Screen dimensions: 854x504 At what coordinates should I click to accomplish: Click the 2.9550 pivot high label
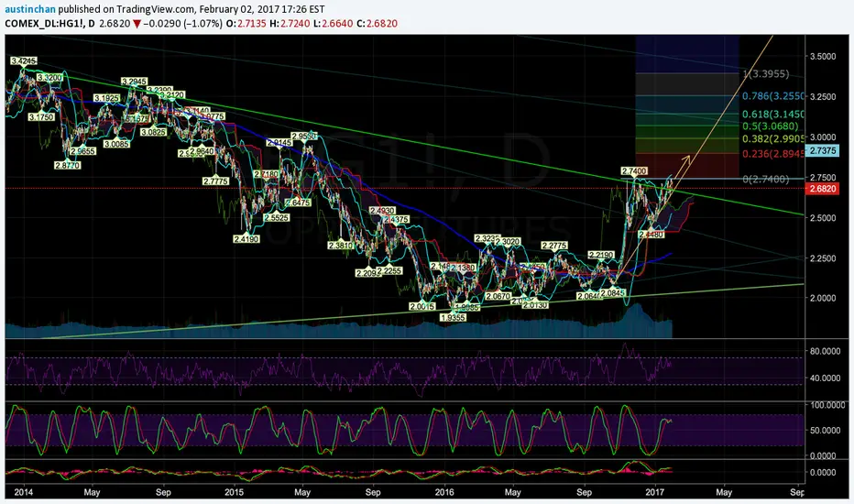point(304,136)
